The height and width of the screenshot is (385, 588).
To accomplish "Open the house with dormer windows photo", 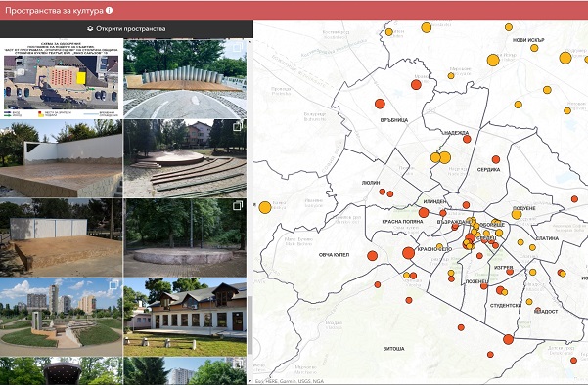I will [x=185, y=317].
